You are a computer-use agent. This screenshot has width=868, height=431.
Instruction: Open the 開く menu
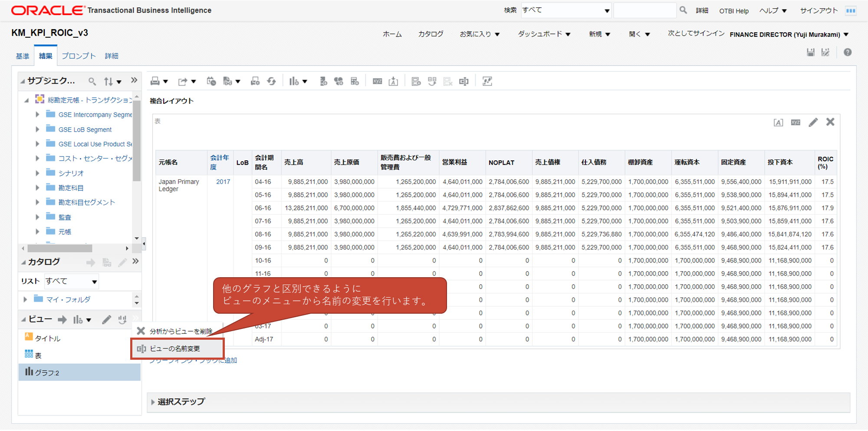click(x=639, y=34)
